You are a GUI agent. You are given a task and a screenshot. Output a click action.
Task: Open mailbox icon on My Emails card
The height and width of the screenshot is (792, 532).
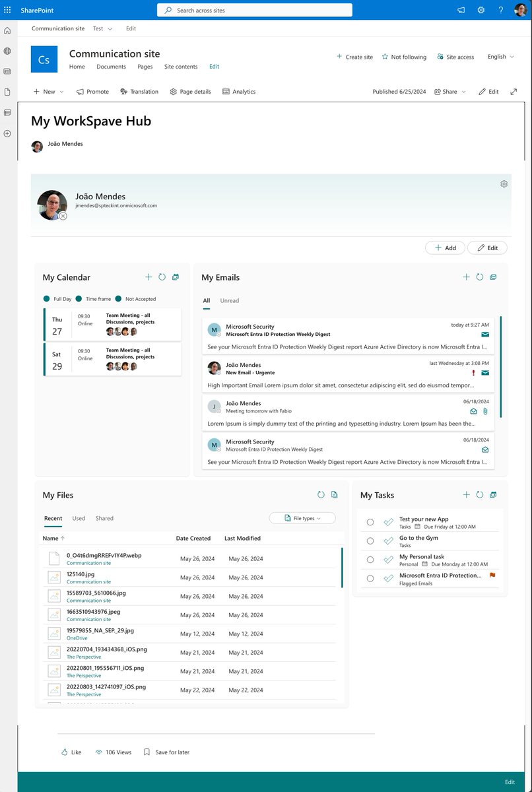493,277
